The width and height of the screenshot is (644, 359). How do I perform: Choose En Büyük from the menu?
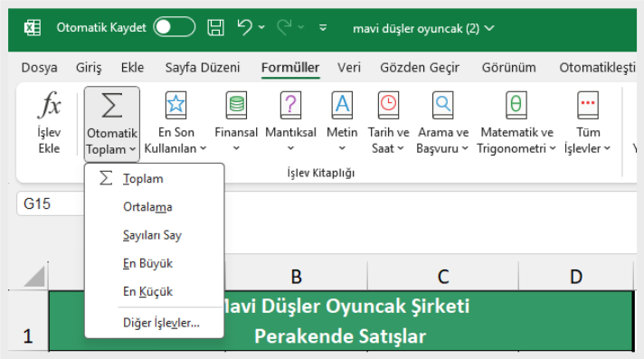[x=154, y=263]
